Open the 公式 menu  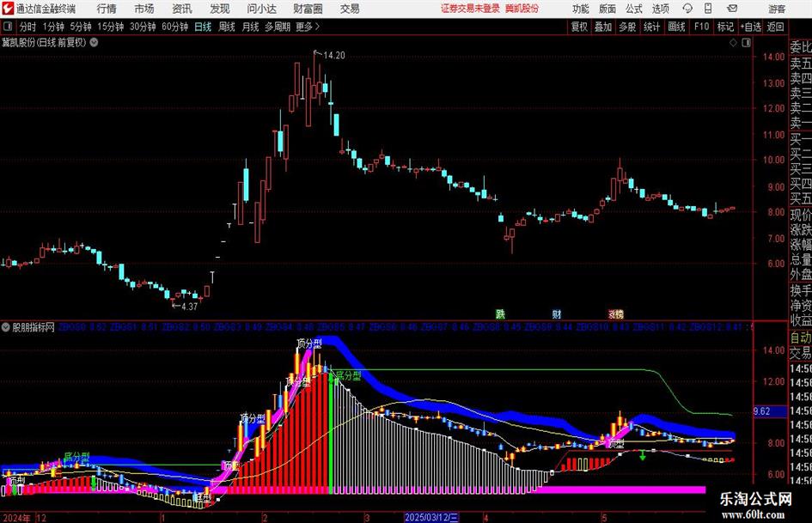coord(633,9)
